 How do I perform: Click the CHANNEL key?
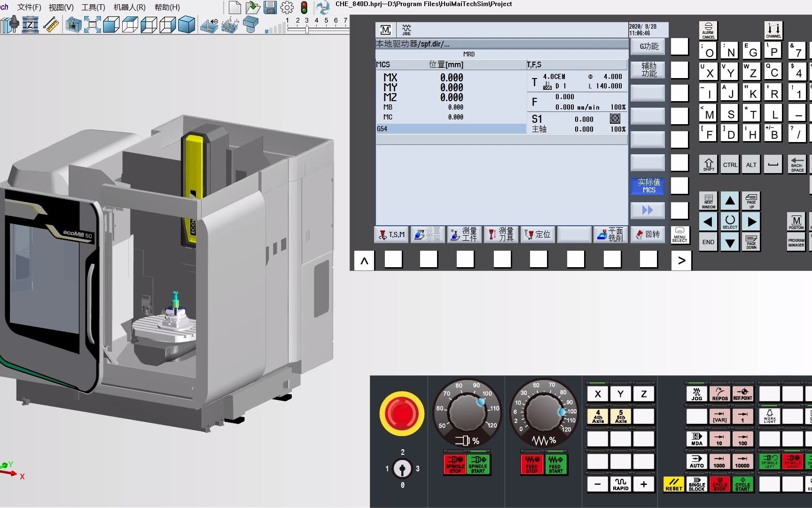pyautogui.click(x=773, y=31)
